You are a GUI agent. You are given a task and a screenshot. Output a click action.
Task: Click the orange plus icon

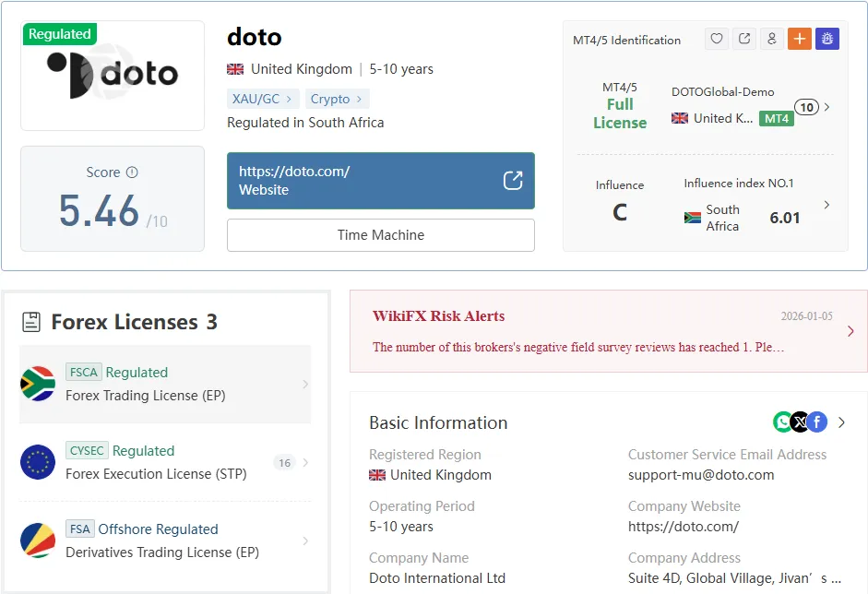click(x=800, y=39)
